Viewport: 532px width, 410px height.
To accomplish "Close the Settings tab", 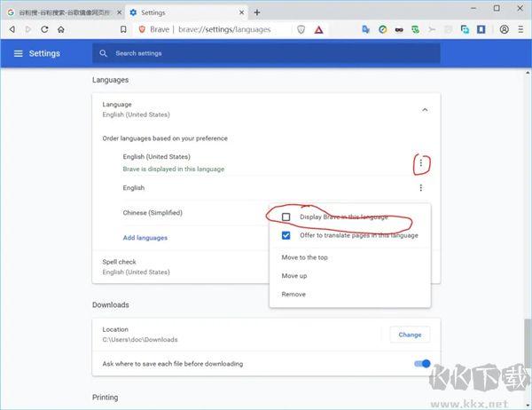I will (241, 12).
